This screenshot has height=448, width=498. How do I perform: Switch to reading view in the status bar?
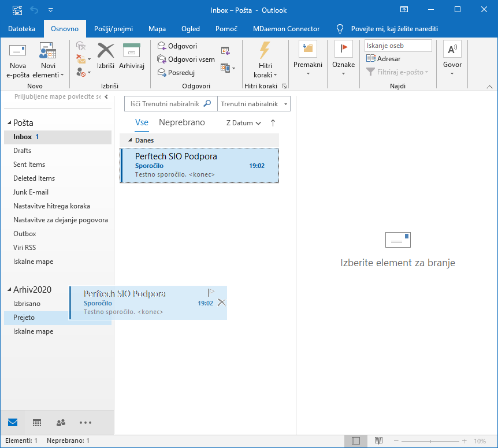click(x=378, y=440)
